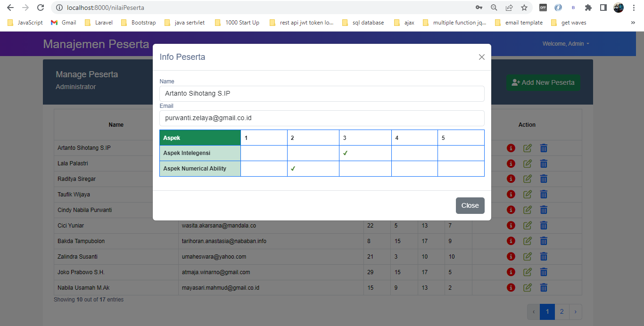Click the zoom magnifier icon in address bar

(494, 8)
